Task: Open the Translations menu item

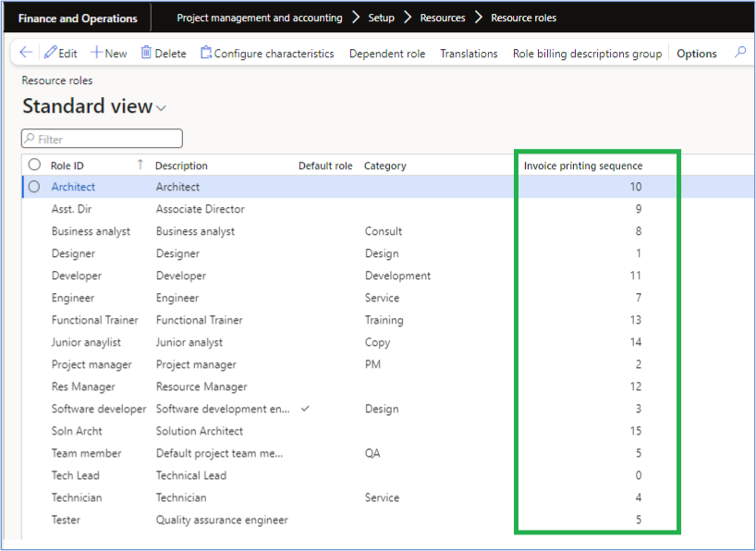Action: point(469,54)
